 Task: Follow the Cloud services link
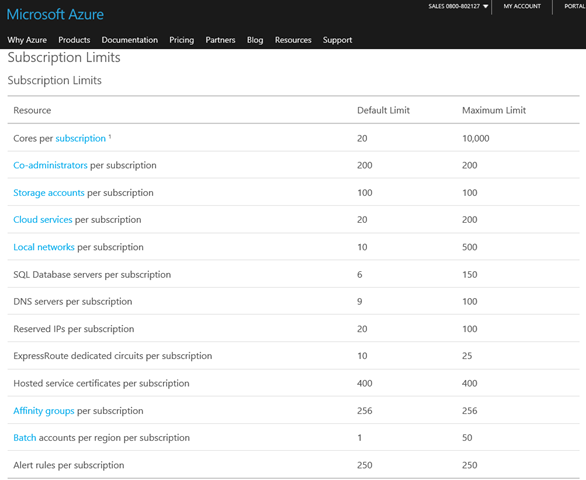(43, 220)
